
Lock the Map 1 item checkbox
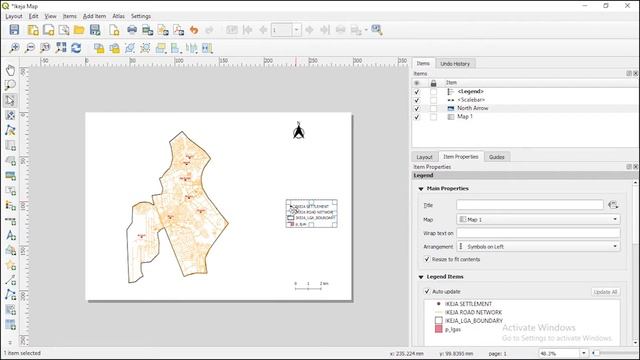pos(433,117)
